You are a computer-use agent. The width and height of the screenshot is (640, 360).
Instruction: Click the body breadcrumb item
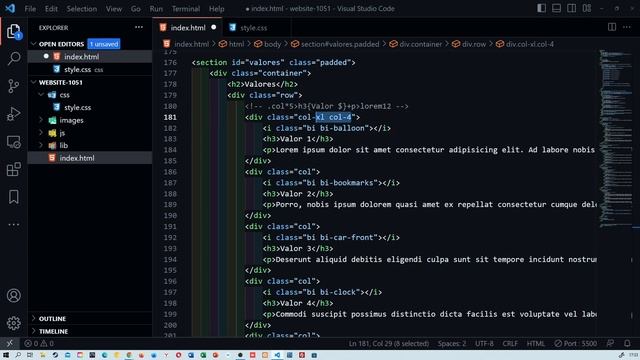pos(268,44)
